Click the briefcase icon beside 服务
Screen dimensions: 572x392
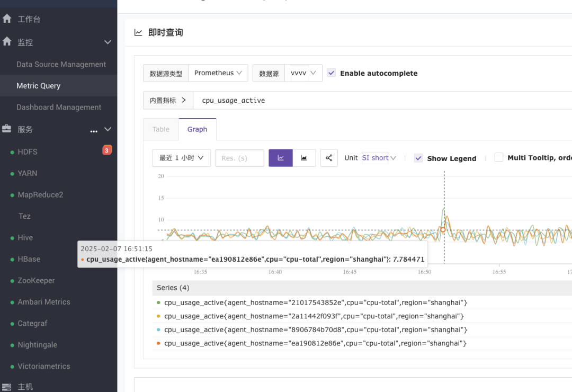coord(6,129)
